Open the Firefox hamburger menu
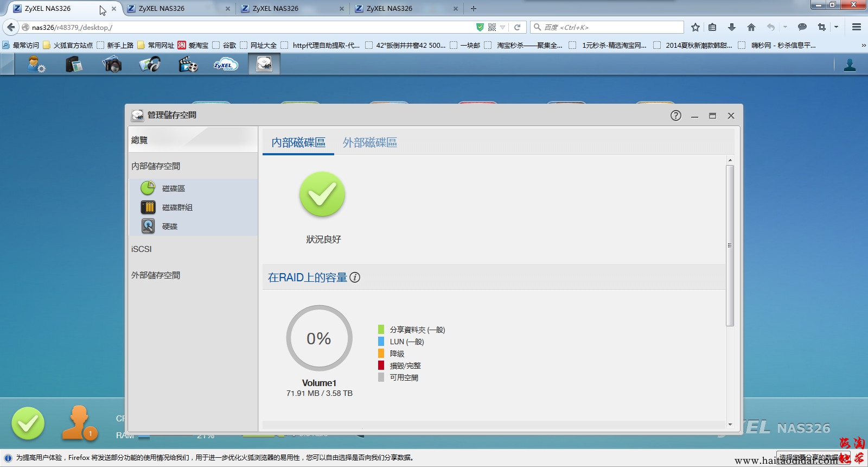This screenshot has height=467, width=868. click(x=857, y=27)
